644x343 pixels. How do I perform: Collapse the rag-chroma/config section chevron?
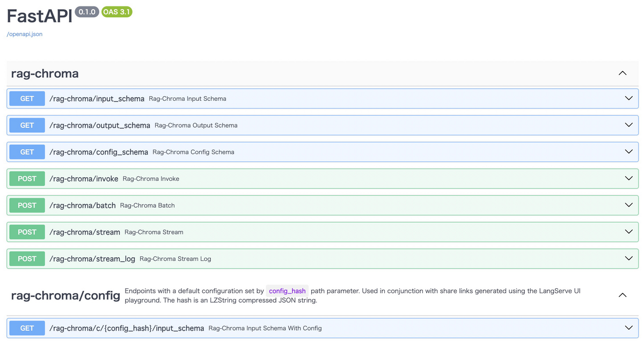(x=623, y=295)
